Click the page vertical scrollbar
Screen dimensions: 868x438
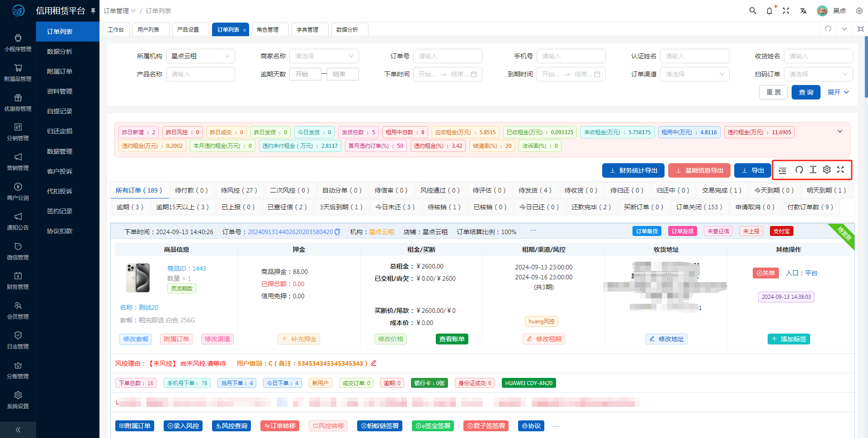(x=866, y=67)
